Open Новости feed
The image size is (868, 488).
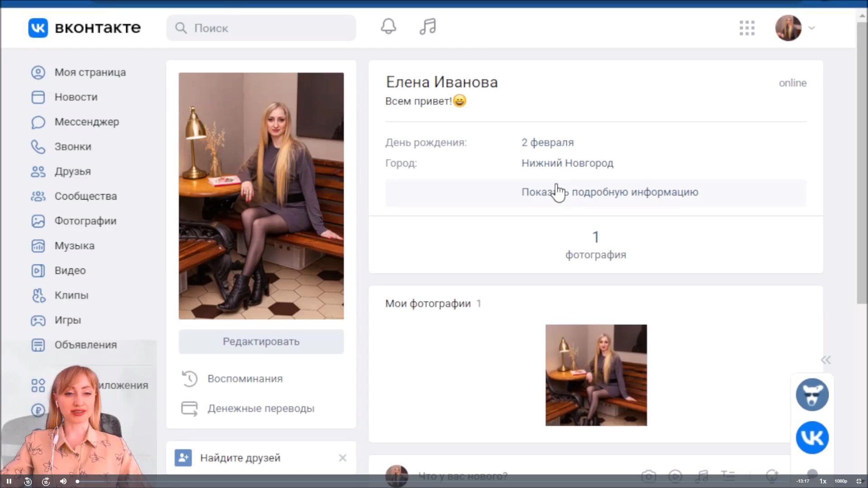coord(76,97)
